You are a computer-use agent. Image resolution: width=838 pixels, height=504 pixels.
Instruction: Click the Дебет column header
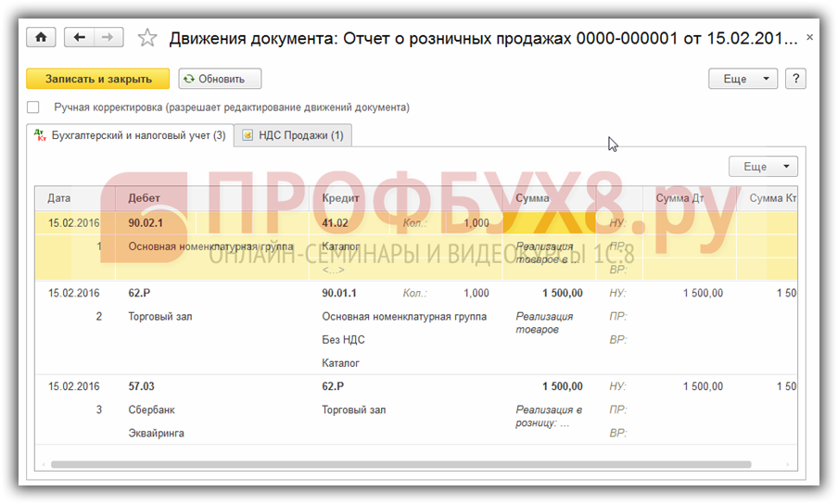[144, 198]
